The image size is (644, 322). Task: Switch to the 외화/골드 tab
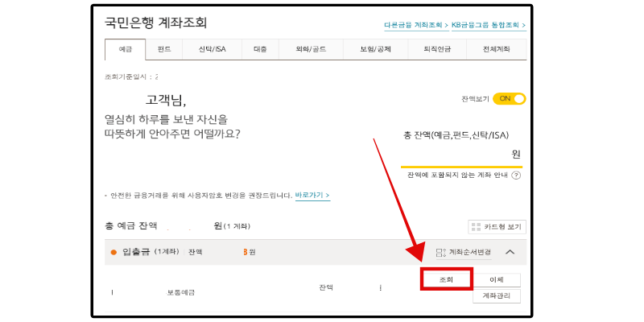point(311,49)
